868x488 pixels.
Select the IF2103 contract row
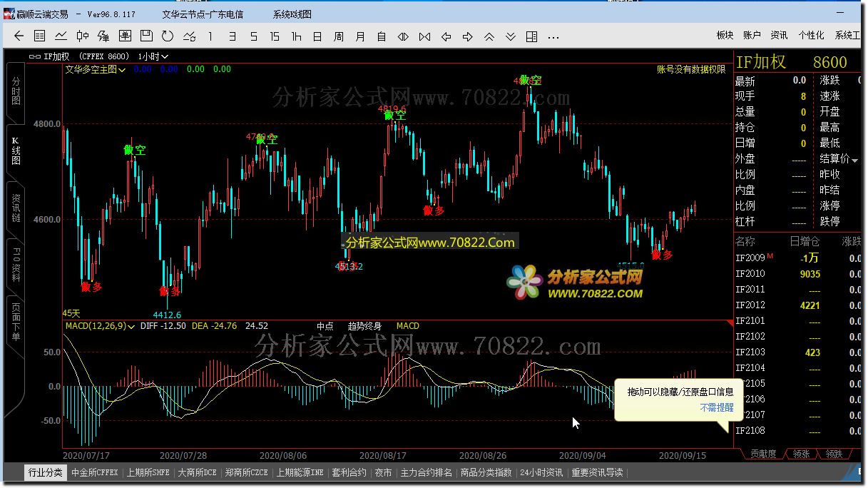[x=800, y=352]
